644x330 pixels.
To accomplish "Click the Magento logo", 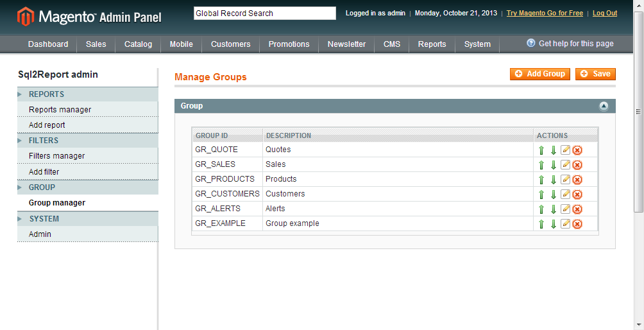I will tap(89, 17).
